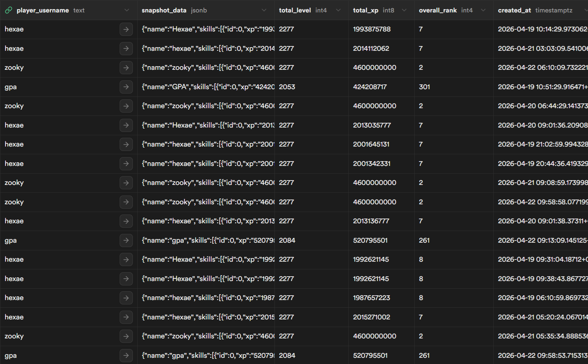Open the arrow icon for the hexae row with 2001342331 xp
This screenshot has width=588, height=364.
click(126, 164)
